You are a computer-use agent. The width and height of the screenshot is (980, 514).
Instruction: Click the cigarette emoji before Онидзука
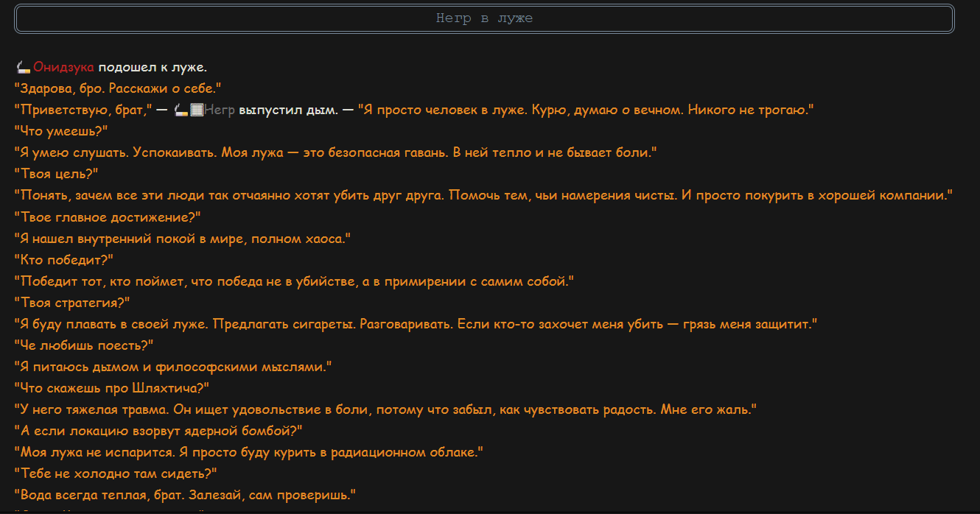coord(23,68)
